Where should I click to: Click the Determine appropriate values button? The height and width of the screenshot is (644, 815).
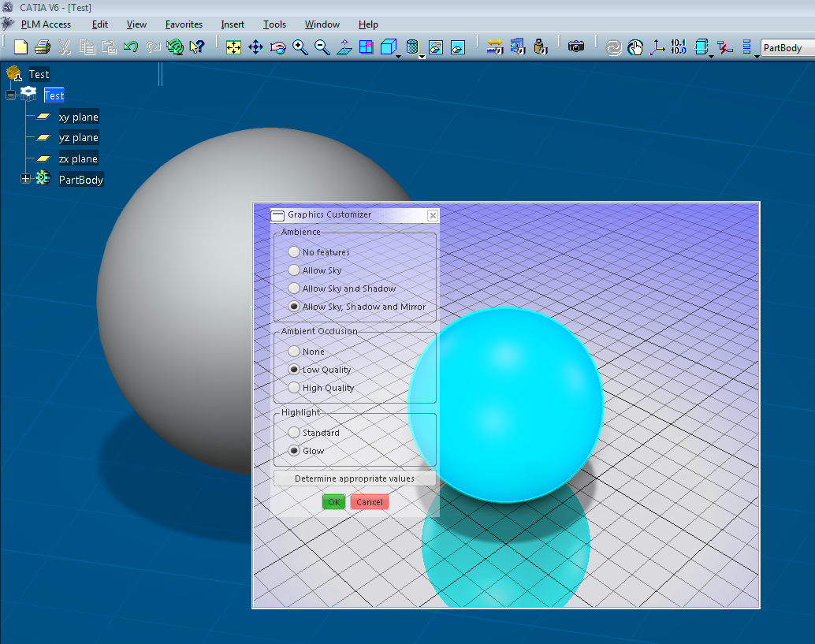point(355,478)
